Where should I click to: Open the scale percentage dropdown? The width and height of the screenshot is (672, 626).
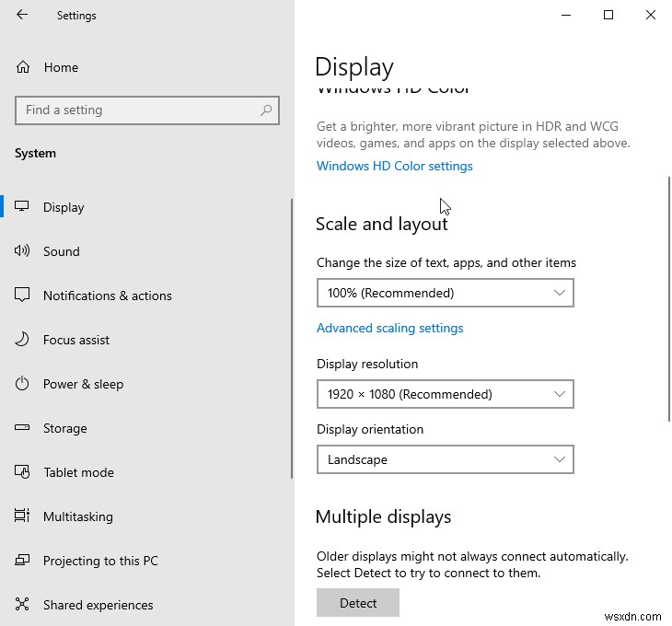pos(445,293)
